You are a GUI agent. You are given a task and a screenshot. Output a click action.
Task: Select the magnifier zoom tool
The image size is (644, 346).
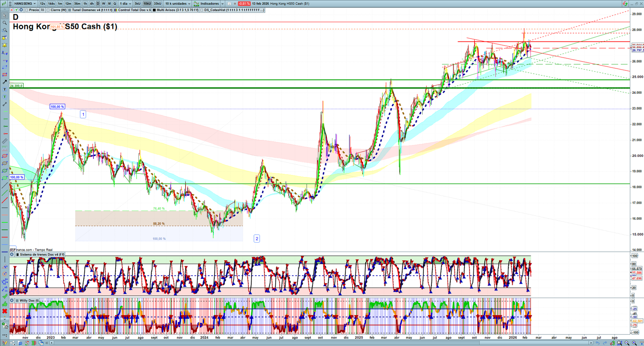pos(5,23)
